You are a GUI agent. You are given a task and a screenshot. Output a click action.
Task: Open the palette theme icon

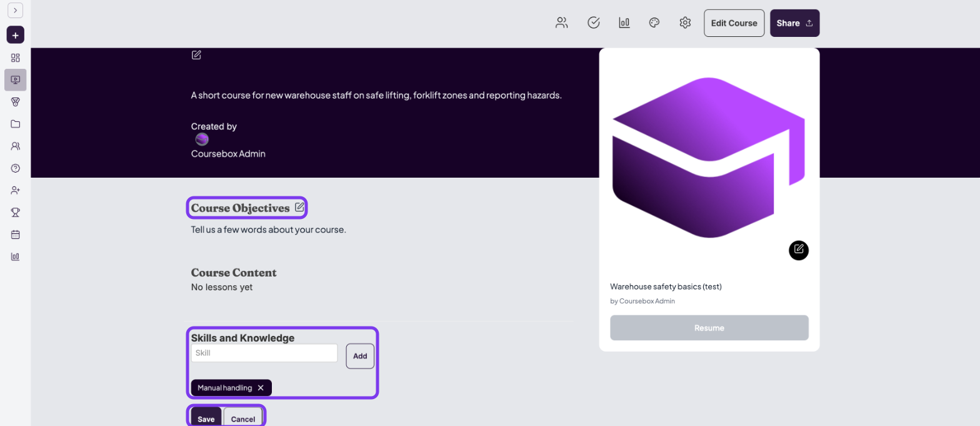(x=654, y=23)
